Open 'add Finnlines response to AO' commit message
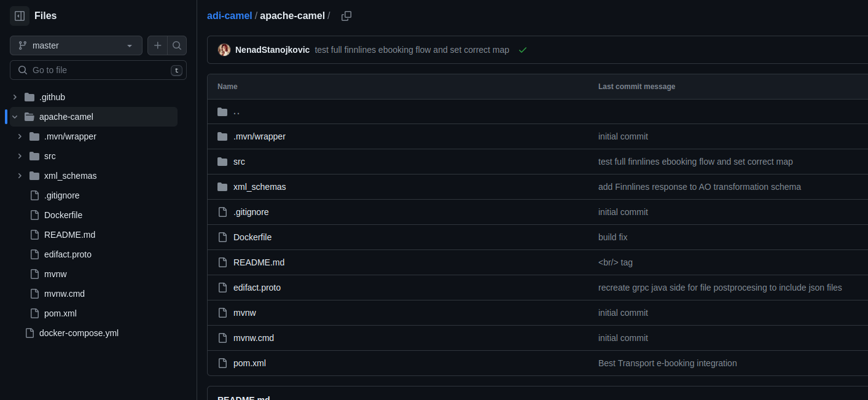This screenshot has width=868, height=400. 700,187
